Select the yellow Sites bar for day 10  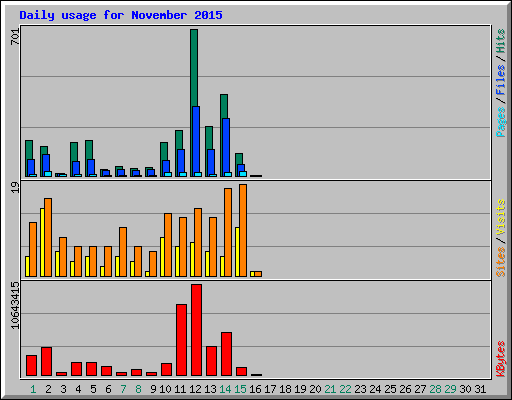coord(162,257)
